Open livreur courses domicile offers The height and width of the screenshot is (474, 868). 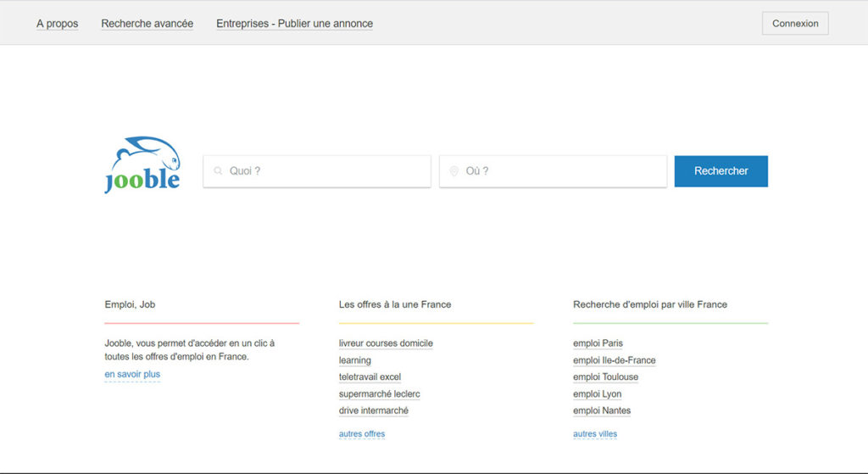[386, 343]
